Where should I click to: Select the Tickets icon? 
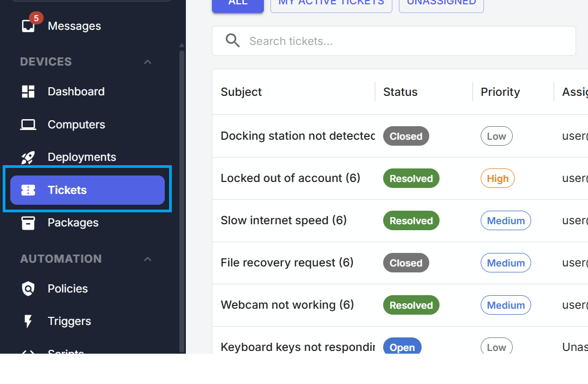pyautogui.click(x=28, y=190)
